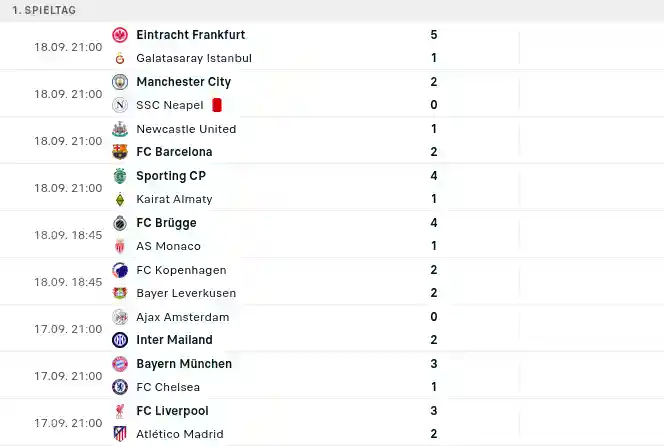Screen dimensions: 664x447
Task: Click the Atlético Madrid crest
Action: coord(120,434)
